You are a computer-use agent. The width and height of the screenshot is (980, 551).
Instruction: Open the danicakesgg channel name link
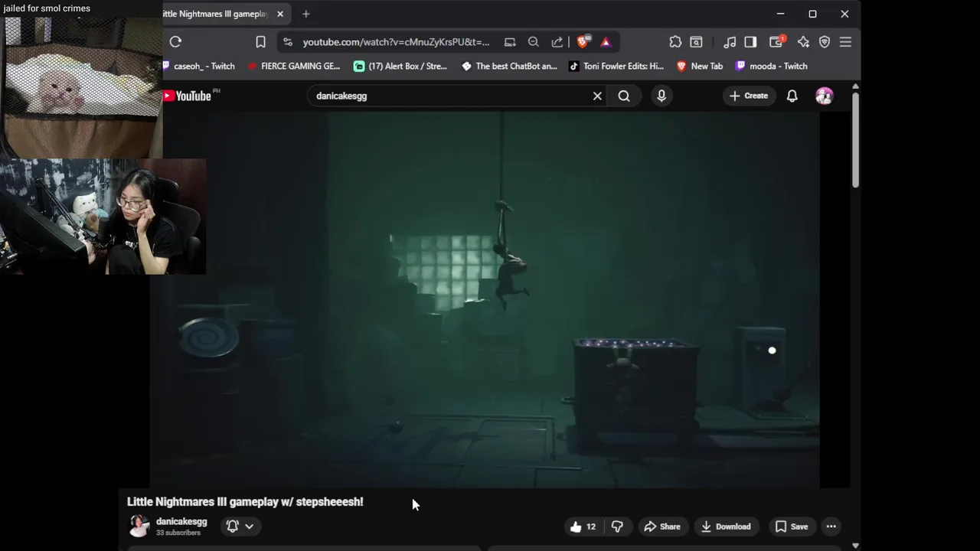[181, 521]
